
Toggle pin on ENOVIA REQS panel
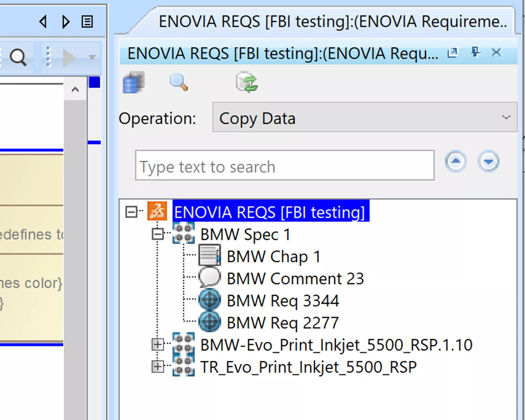(x=475, y=52)
